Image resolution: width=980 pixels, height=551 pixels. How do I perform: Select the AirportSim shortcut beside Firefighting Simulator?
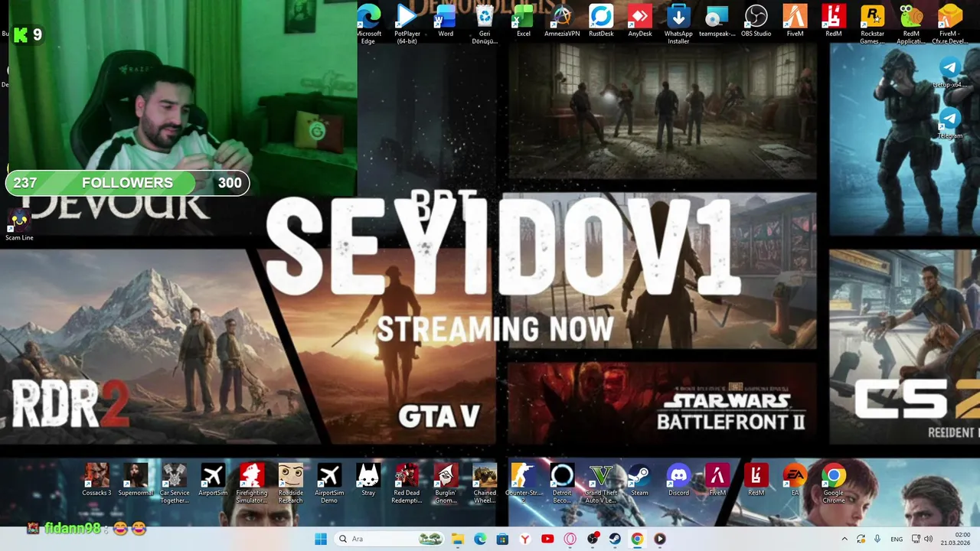213,481
